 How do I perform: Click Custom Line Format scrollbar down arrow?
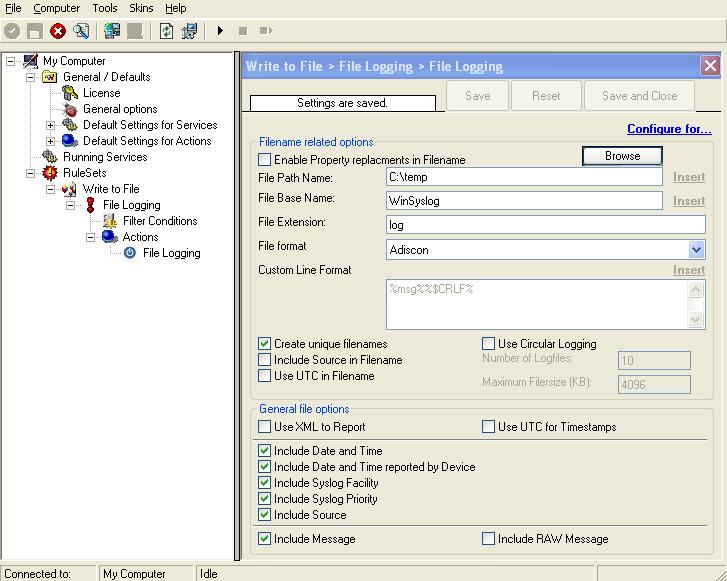click(695, 319)
